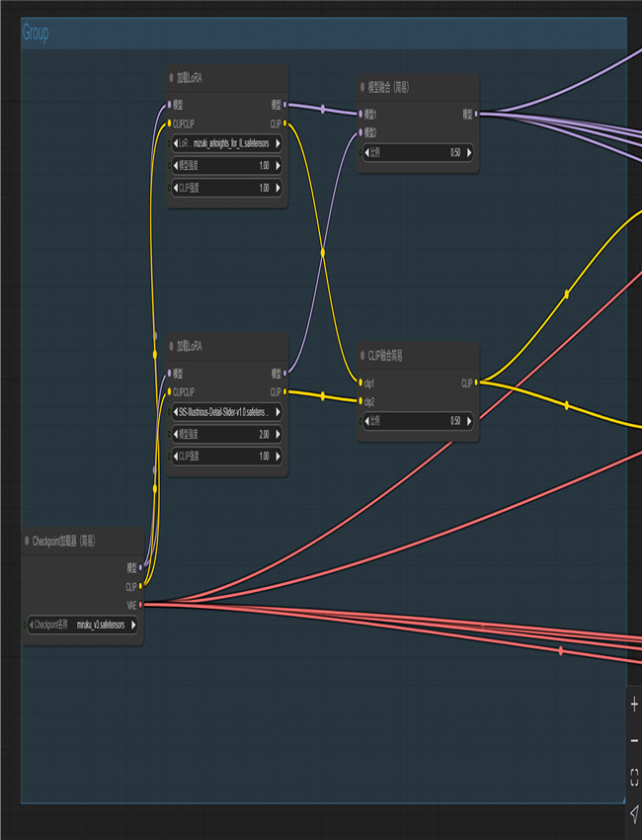Click the collapse dot on the 模型融合 node
Screen dimensions: 642x840
(363, 88)
